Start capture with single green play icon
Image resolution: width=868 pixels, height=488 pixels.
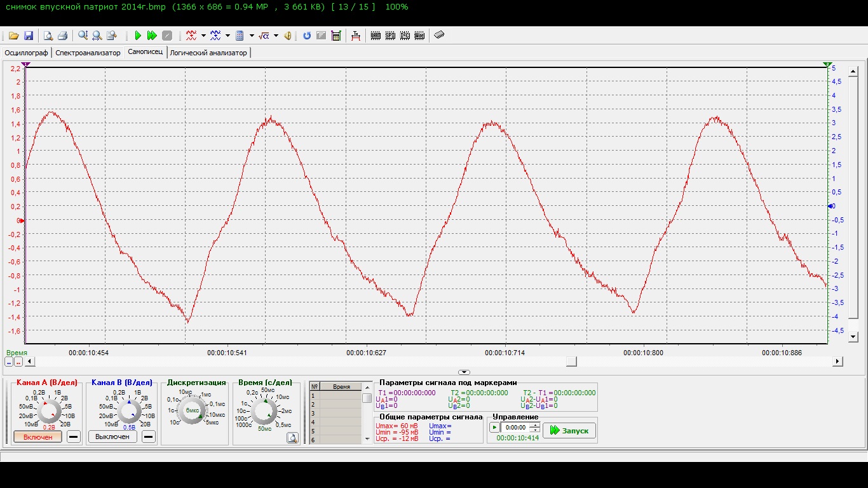click(x=137, y=36)
